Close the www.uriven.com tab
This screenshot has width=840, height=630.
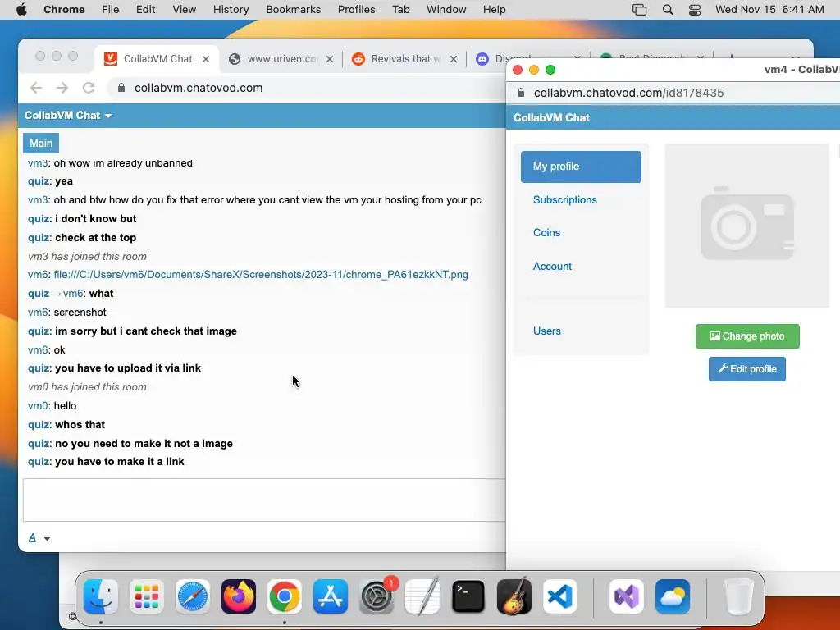click(x=330, y=59)
